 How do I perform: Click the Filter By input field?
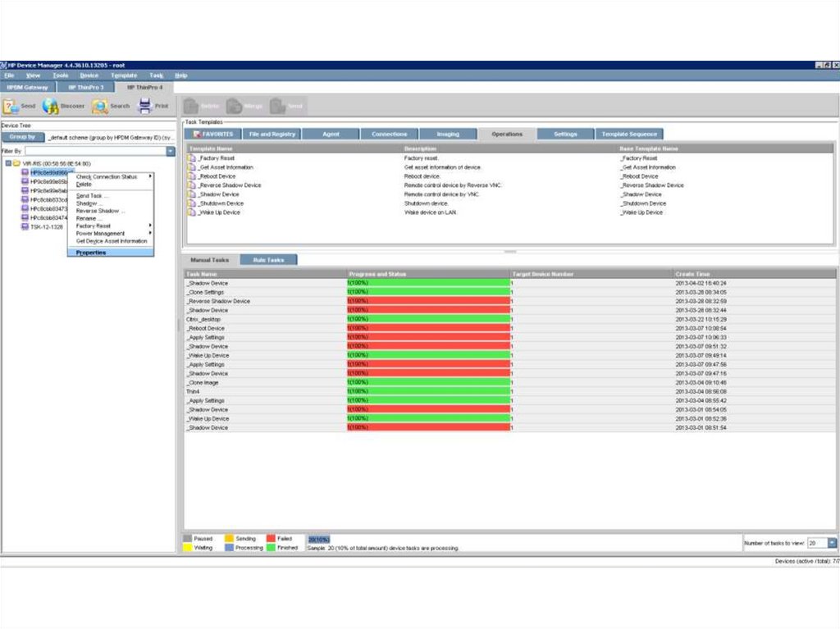coord(95,151)
